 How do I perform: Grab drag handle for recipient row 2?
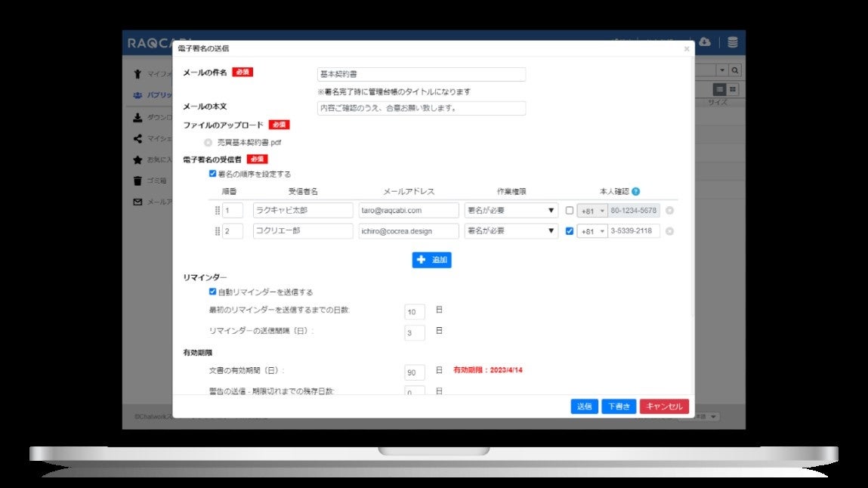[x=217, y=231]
